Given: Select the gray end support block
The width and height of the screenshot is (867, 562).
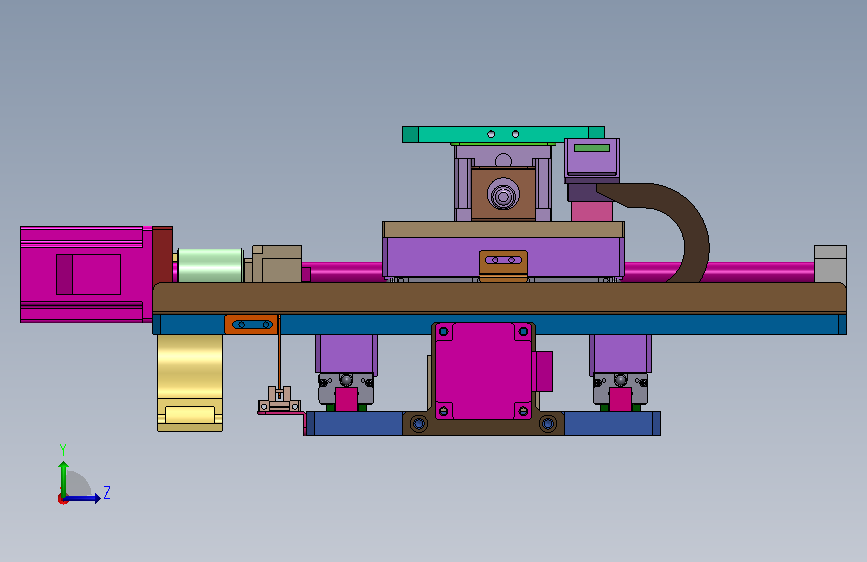Looking at the screenshot, I should tap(830, 264).
